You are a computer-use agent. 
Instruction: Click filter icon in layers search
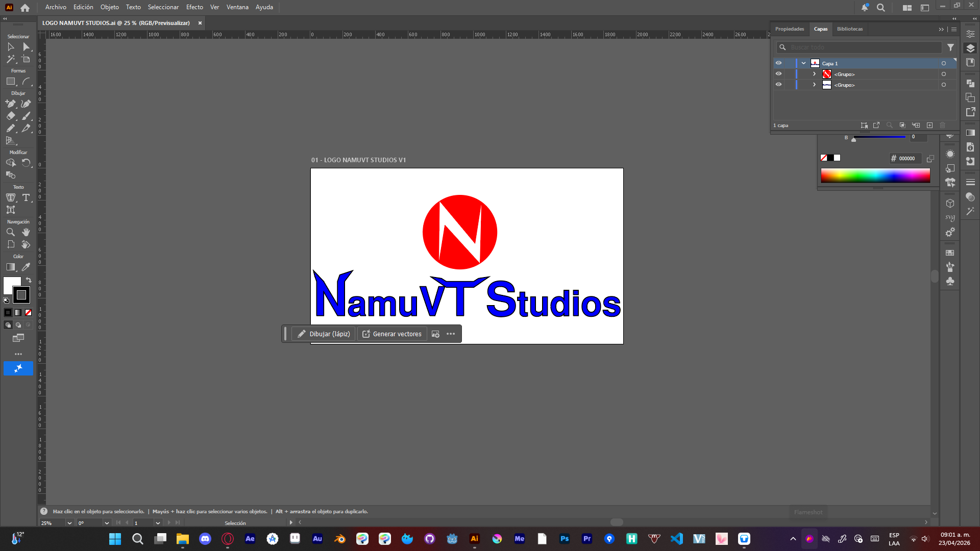[x=950, y=47]
